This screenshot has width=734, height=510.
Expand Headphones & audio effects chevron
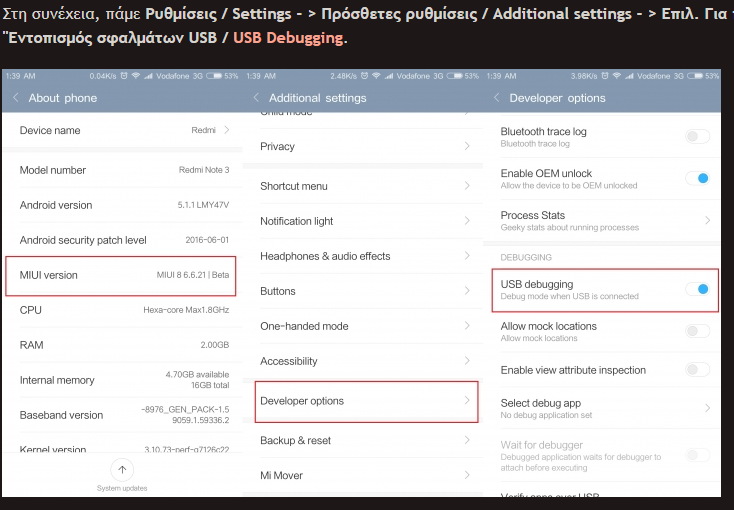tap(467, 256)
